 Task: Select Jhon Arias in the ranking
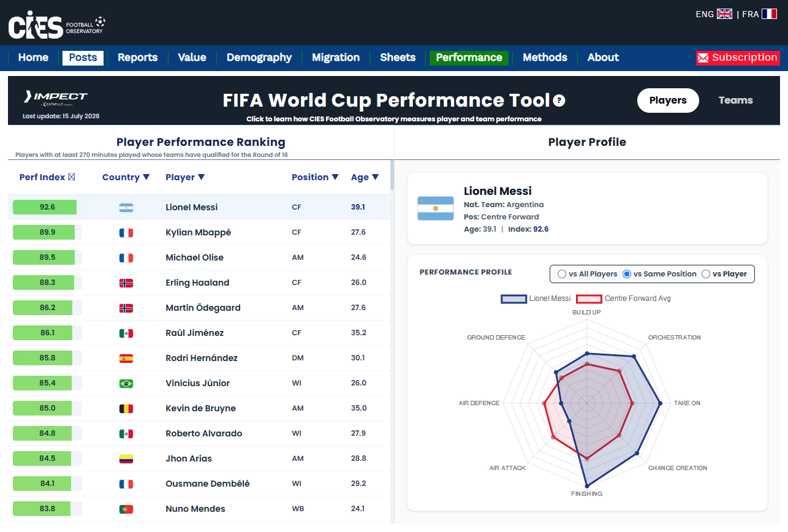[x=199, y=458]
